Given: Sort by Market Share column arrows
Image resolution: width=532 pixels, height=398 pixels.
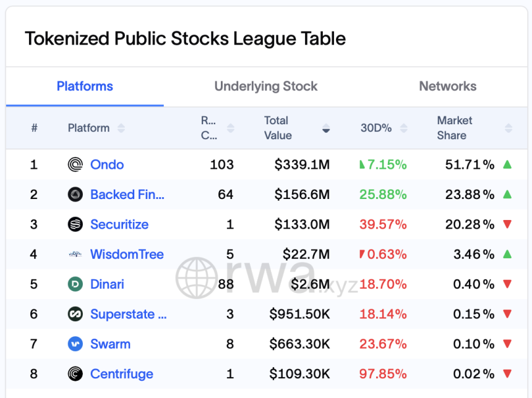Looking at the screenshot, I should (508, 128).
